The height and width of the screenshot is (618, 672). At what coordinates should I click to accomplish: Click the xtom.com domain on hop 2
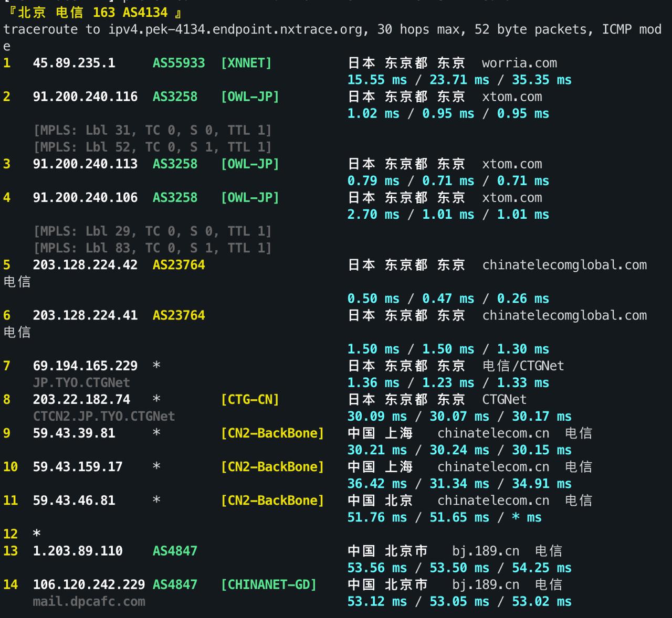512,97
